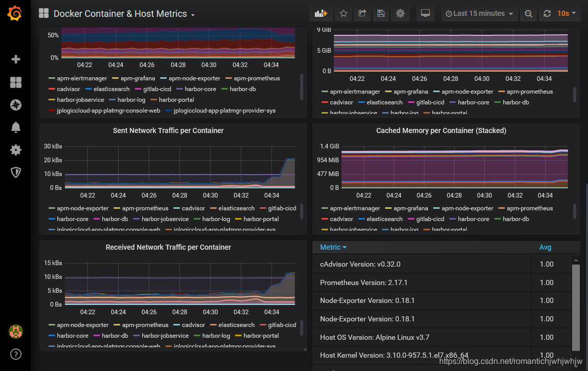Open Cached Memory per Container (Stacked) panel title
Viewport: 588px width, 371px height.
[x=441, y=130]
